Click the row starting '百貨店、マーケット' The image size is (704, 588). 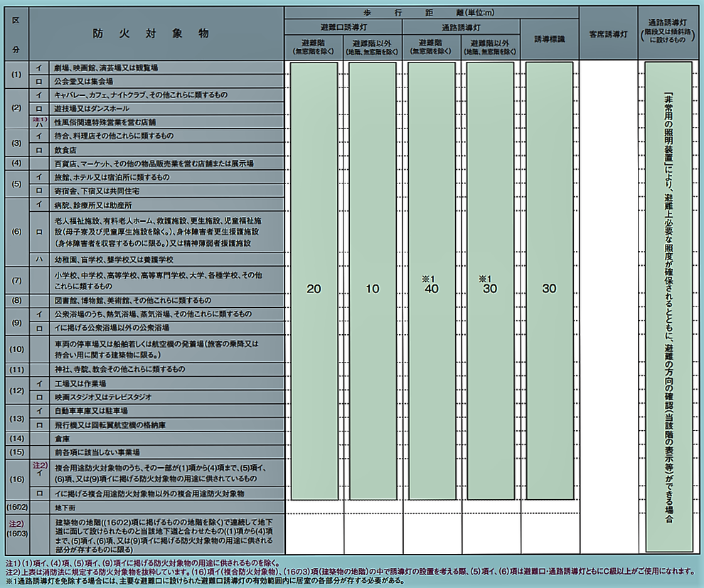click(166, 163)
